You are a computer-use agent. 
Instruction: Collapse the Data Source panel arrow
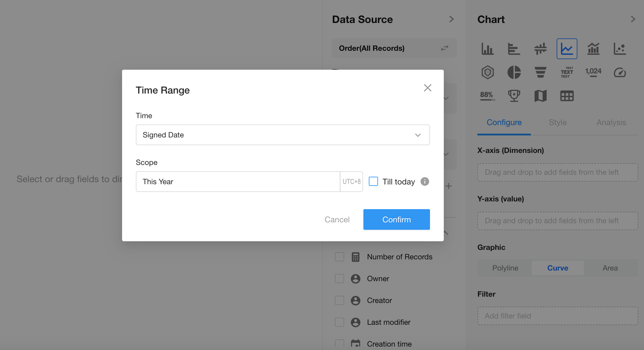pyautogui.click(x=451, y=19)
